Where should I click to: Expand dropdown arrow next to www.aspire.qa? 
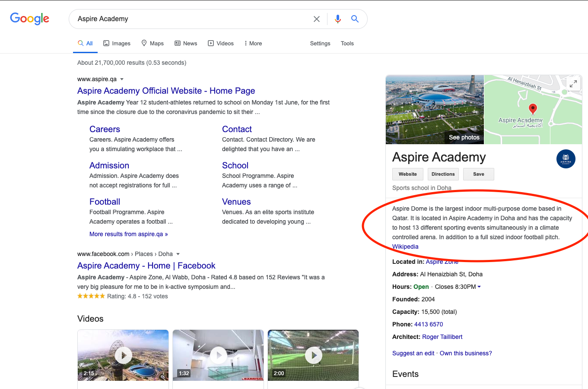click(x=122, y=79)
